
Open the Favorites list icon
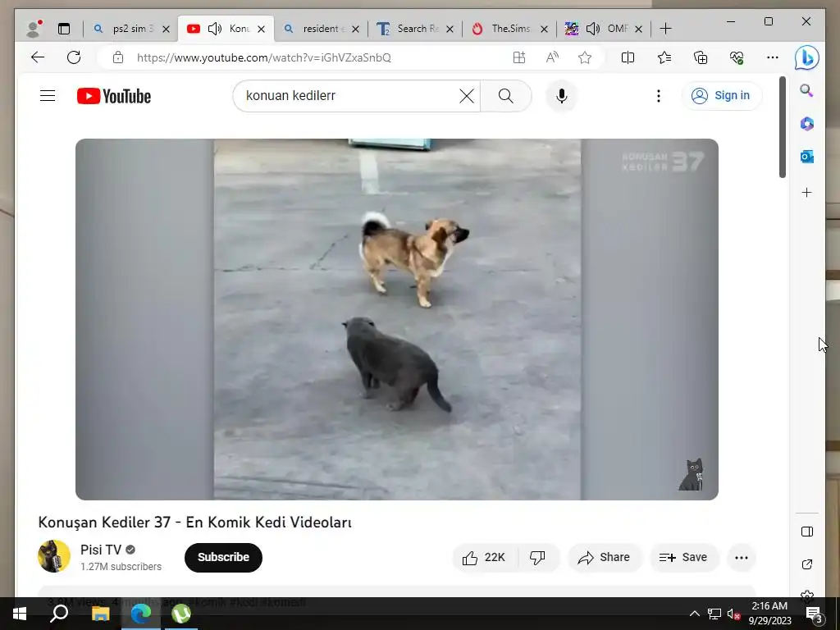(x=664, y=57)
